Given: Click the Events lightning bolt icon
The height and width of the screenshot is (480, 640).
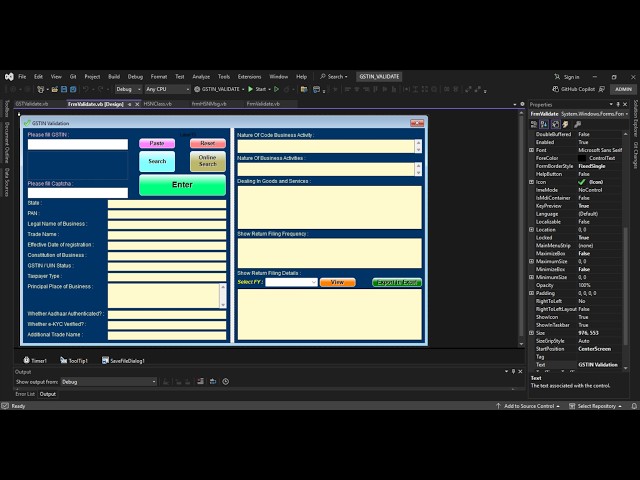Looking at the screenshot, I should pyautogui.click(x=566, y=124).
